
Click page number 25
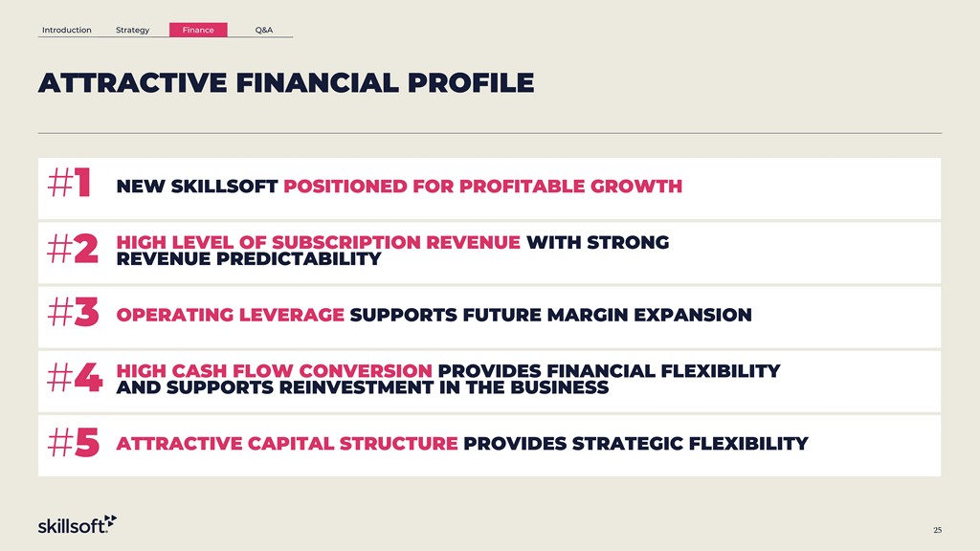(x=937, y=530)
